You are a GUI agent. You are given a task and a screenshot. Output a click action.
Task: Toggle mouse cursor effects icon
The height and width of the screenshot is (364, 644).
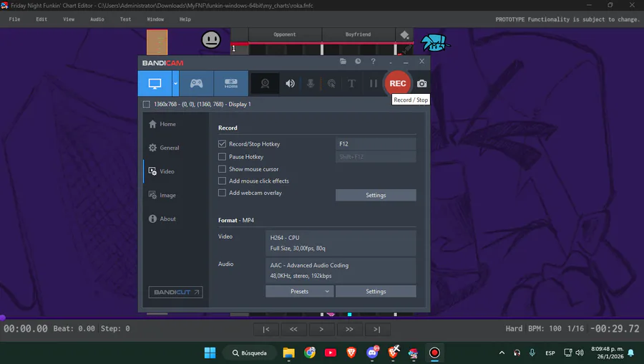(331, 84)
